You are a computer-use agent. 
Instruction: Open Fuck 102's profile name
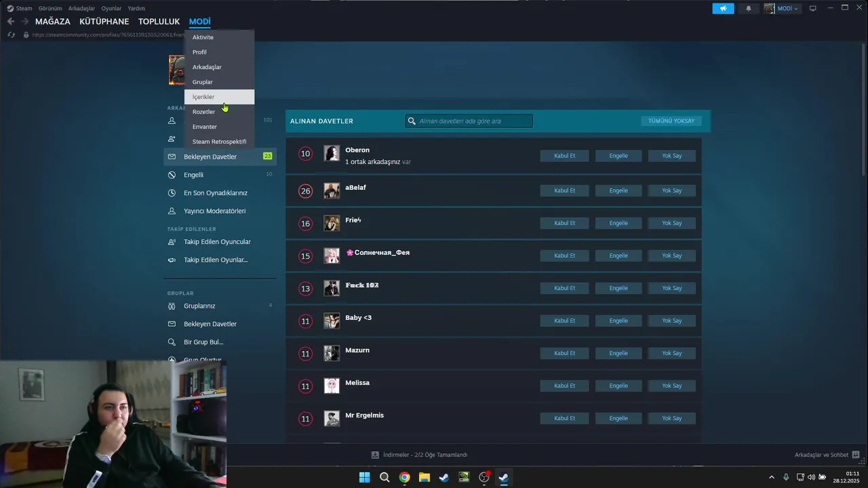coord(362,285)
